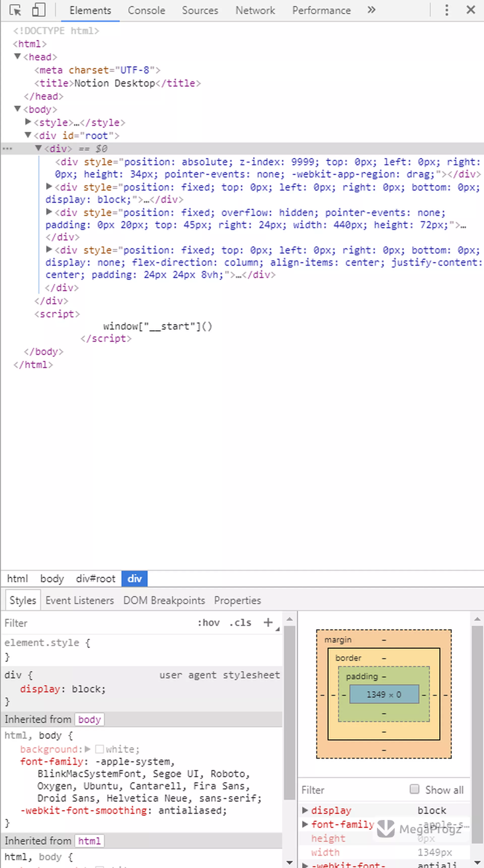Click the window["__start"]() script text

point(158,326)
